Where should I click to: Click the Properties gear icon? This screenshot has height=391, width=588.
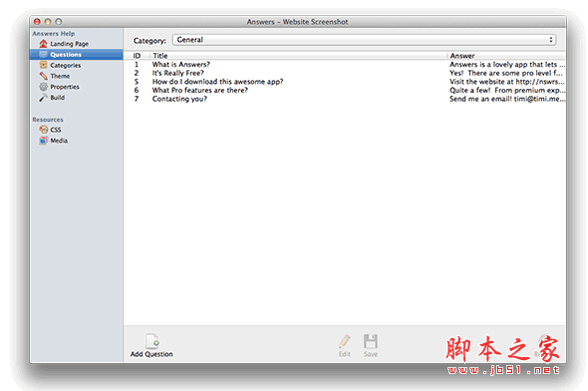[x=44, y=87]
